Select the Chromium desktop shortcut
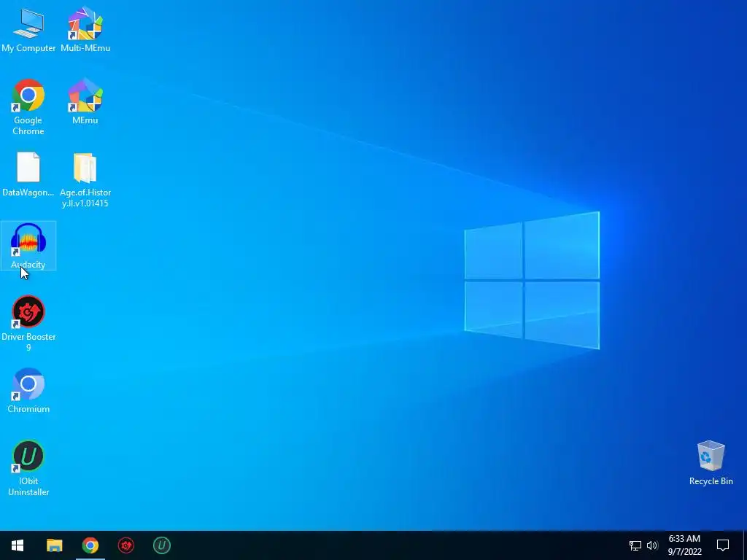The width and height of the screenshot is (747, 560). (28, 391)
